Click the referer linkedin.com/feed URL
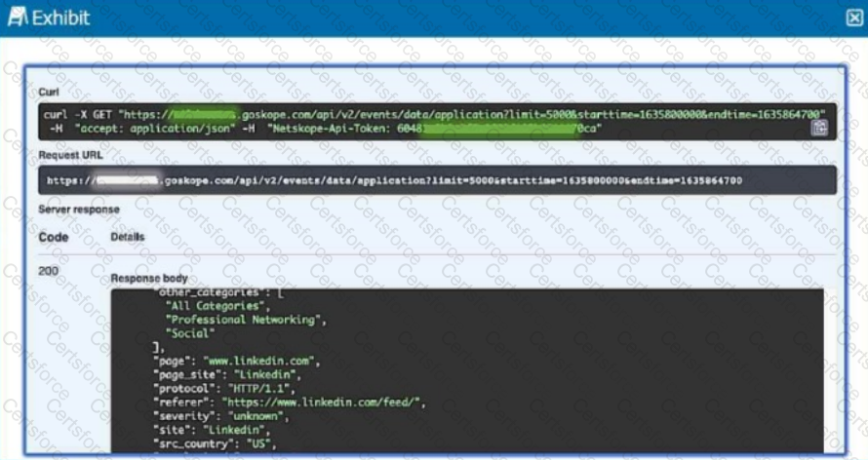This screenshot has width=868, height=460. (323, 401)
